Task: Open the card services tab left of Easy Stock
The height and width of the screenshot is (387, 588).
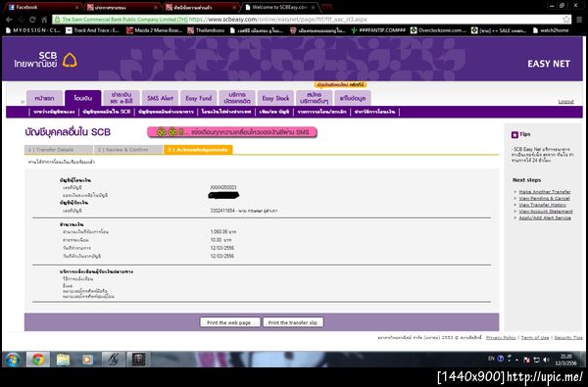Action: point(237,98)
